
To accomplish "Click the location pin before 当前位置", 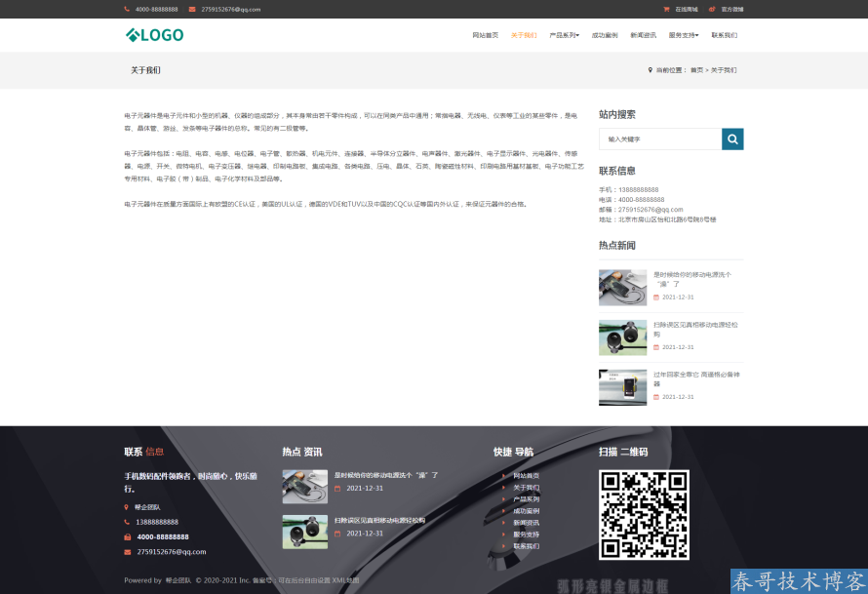I will point(650,70).
